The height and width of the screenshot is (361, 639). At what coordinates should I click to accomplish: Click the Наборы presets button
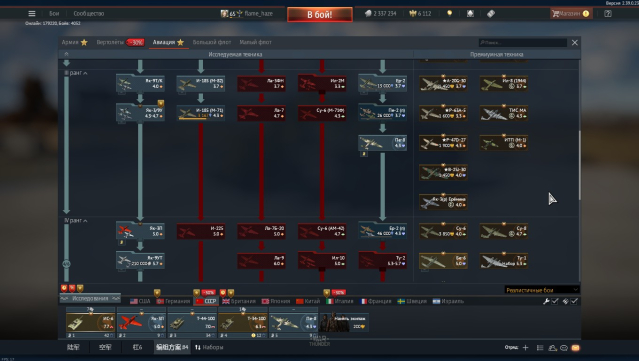click(209, 347)
